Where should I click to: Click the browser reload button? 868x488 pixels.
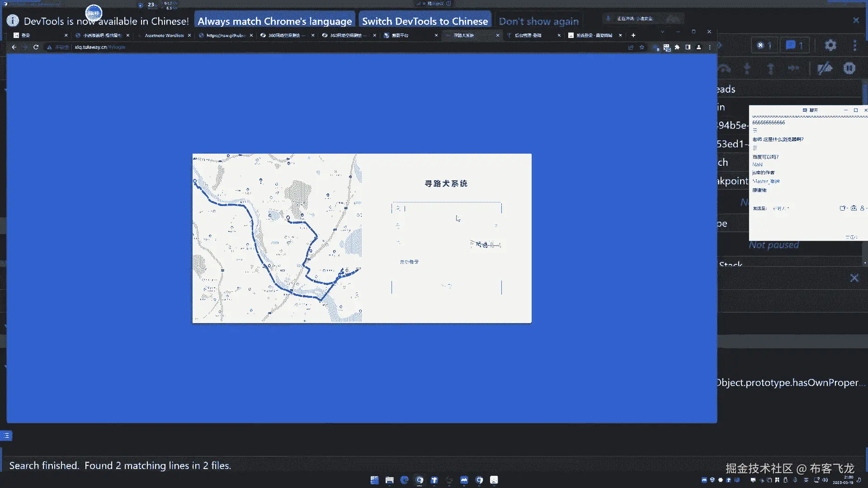coord(36,47)
